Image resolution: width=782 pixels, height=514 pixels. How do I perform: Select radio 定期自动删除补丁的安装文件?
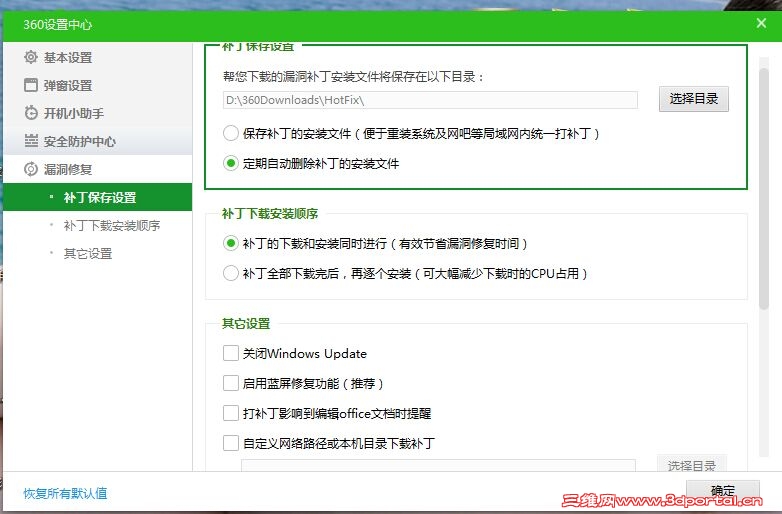click(230, 163)
